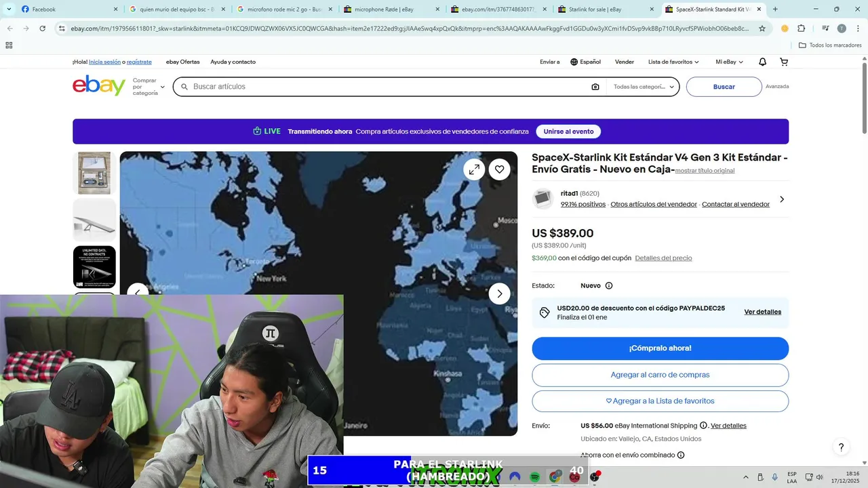The image size is (868, 488).
Task: Open Ayuda y contacto link
Action: (x=233, y=62)
